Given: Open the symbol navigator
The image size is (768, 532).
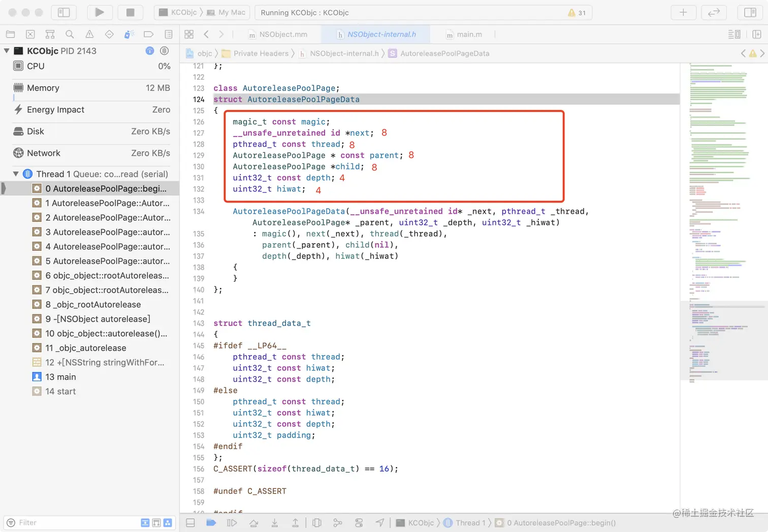Looking at the screenshot, I should pyautogui.click(x=50, y=34).
